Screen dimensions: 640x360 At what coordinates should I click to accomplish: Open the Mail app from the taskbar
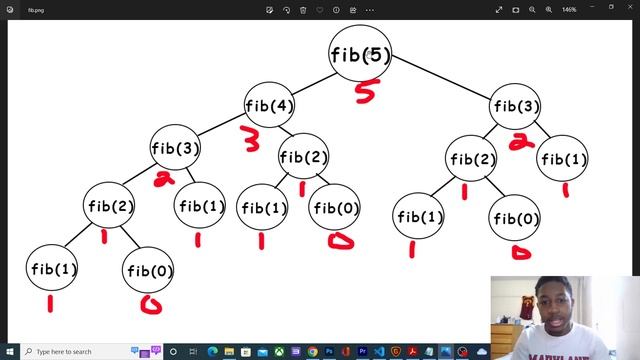coord(262,351)
